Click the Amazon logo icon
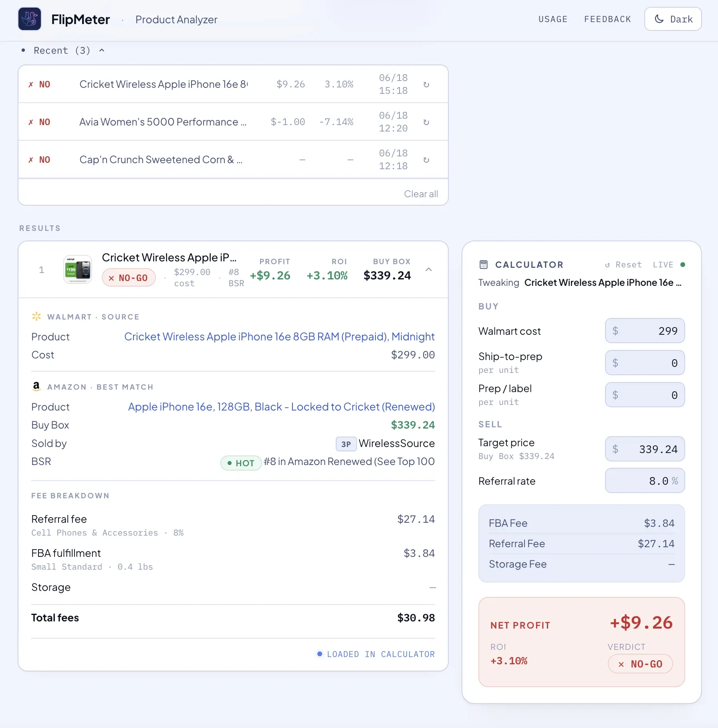This screenshot has width=718, height=728. 36,386
